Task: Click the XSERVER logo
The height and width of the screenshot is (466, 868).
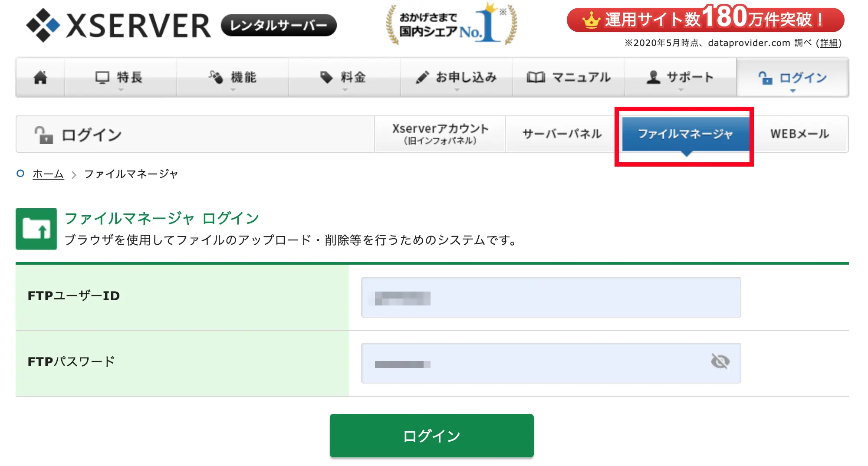Action: pos(118,25)
